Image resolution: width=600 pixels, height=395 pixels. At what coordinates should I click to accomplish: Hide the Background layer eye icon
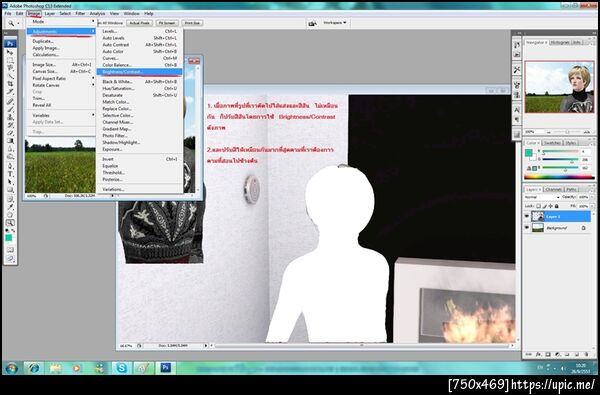527,228
